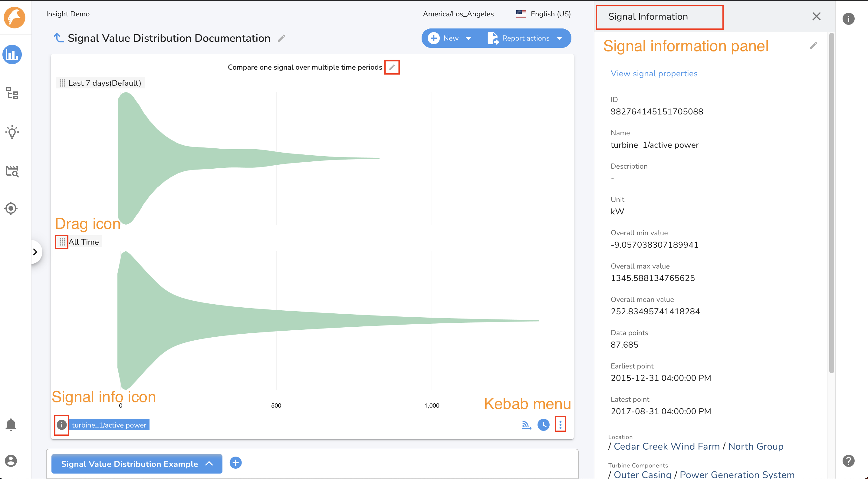Viewport: 868px width, 479px height.
Task: Click the turbine_1/active power signal label
Action: 109,425
